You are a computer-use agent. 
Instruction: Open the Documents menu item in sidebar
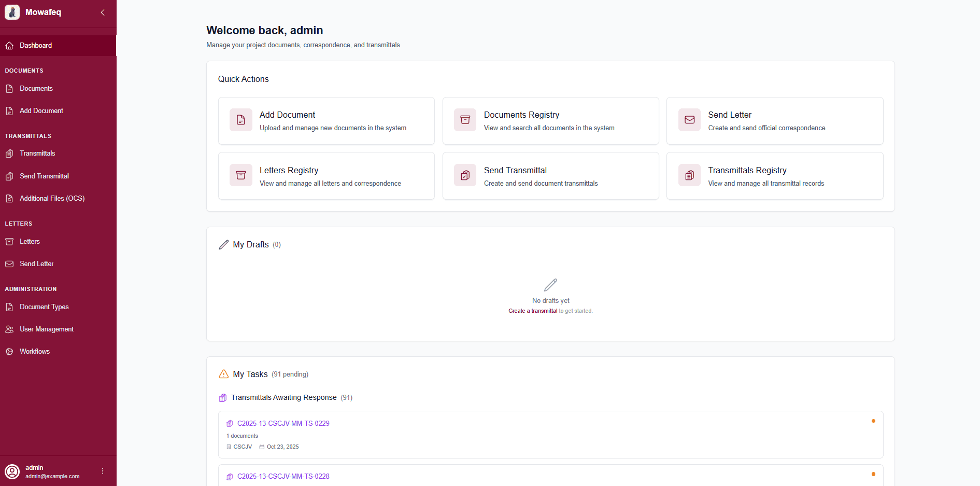[36, 89]
